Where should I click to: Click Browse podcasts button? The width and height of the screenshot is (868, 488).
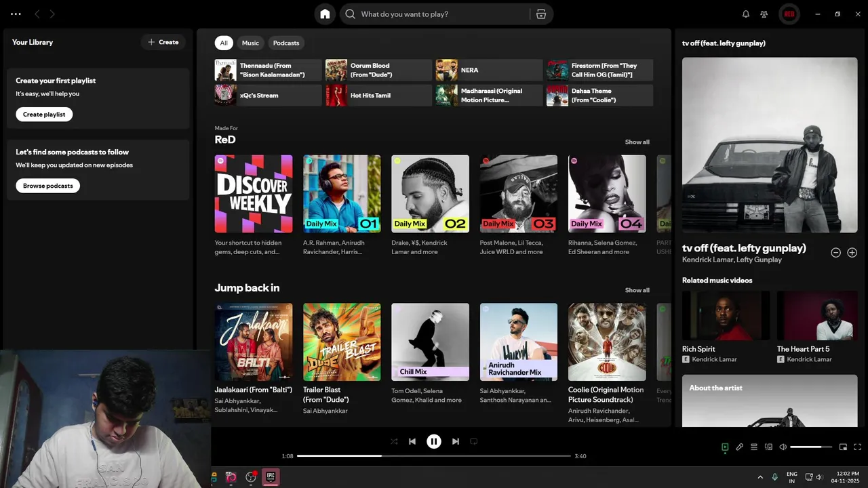pos(47,186)
